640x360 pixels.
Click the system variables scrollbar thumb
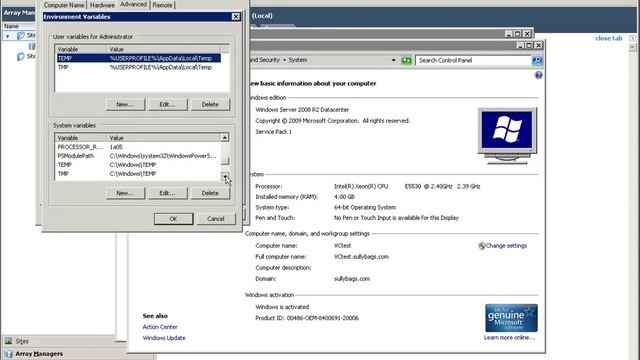pos(225,160)
